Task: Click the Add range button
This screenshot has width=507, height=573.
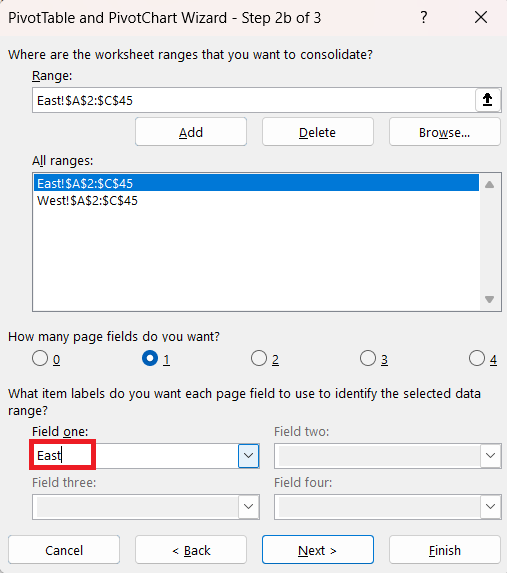Action: (191, 132)
